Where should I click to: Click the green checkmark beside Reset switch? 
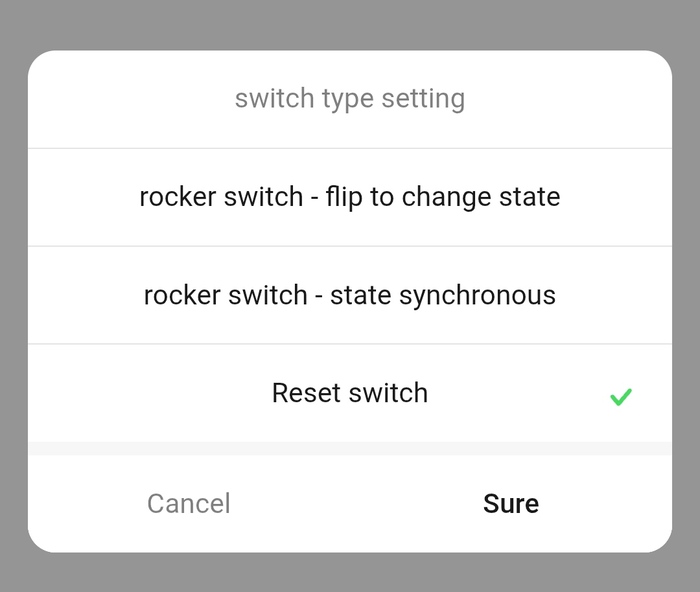click(621, 397)
